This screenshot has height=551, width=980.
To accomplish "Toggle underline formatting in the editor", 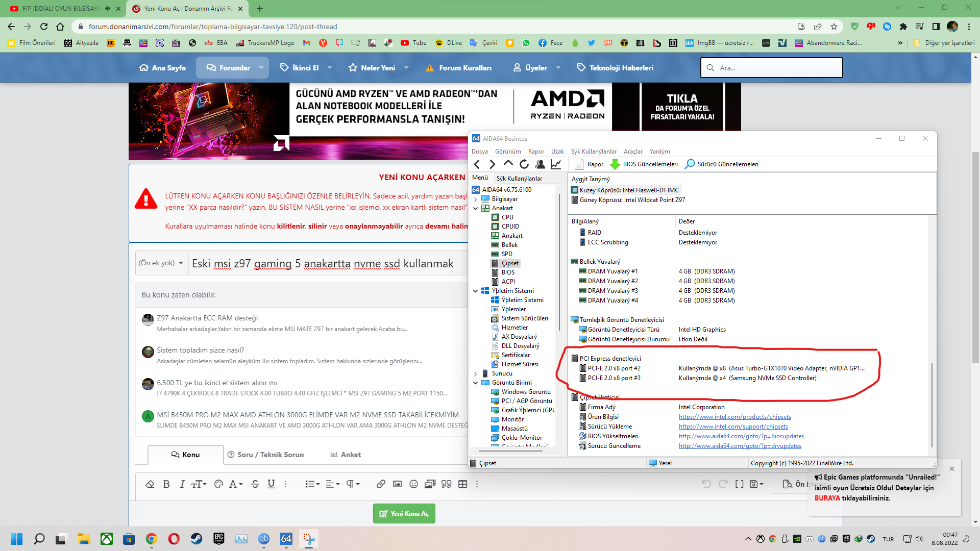I will coord(271,484).
